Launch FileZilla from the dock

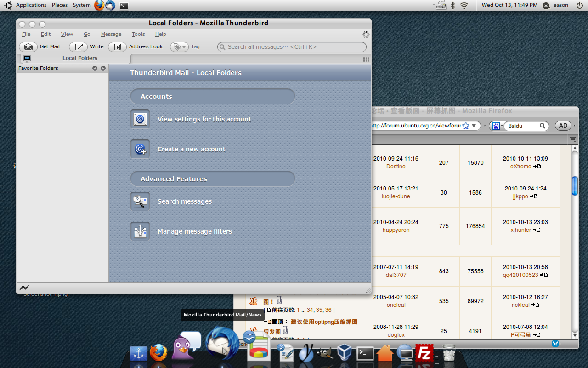[425, 353]
